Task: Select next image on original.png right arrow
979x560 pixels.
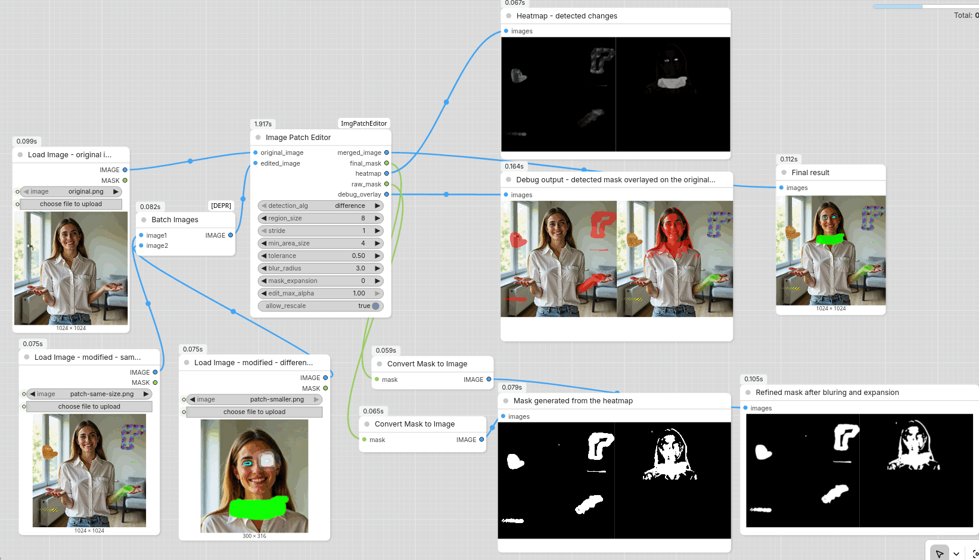Action: click(116, 192)
